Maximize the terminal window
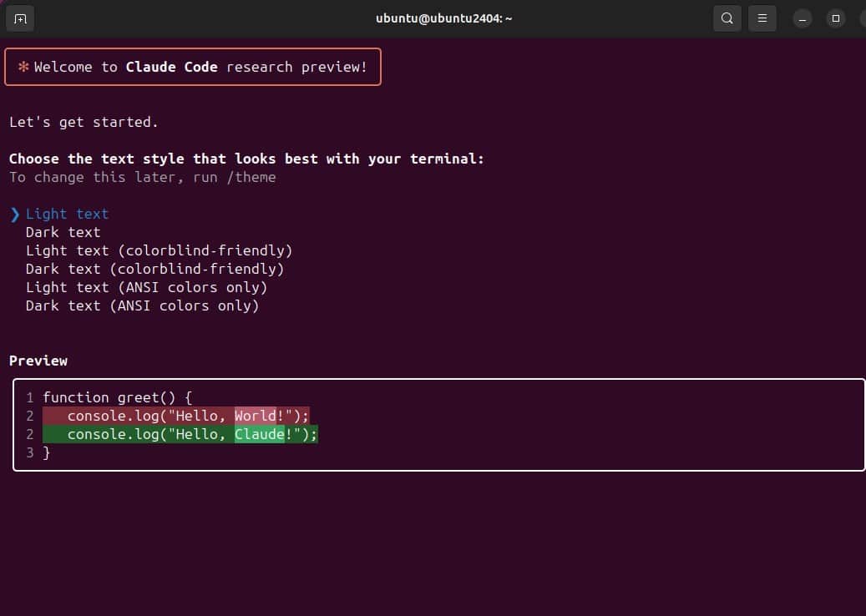The image size is (866, 616). pyautogui.click(x=836, y=18)
